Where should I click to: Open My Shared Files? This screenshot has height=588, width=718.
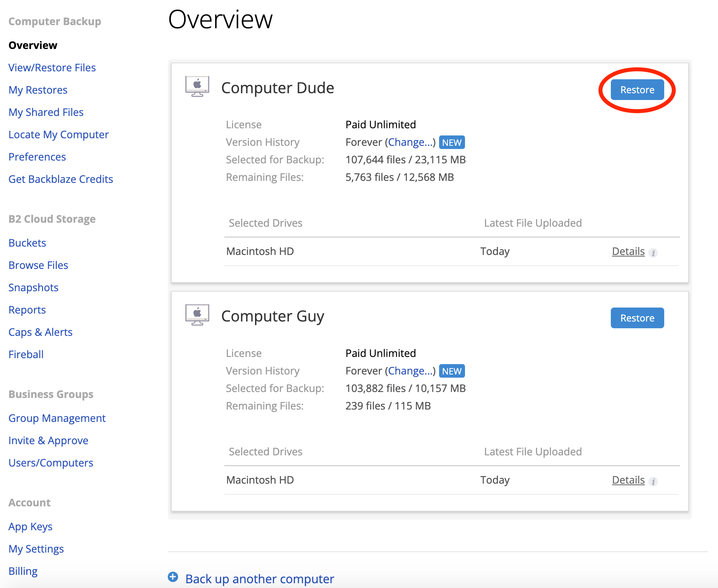click(46, 112)
